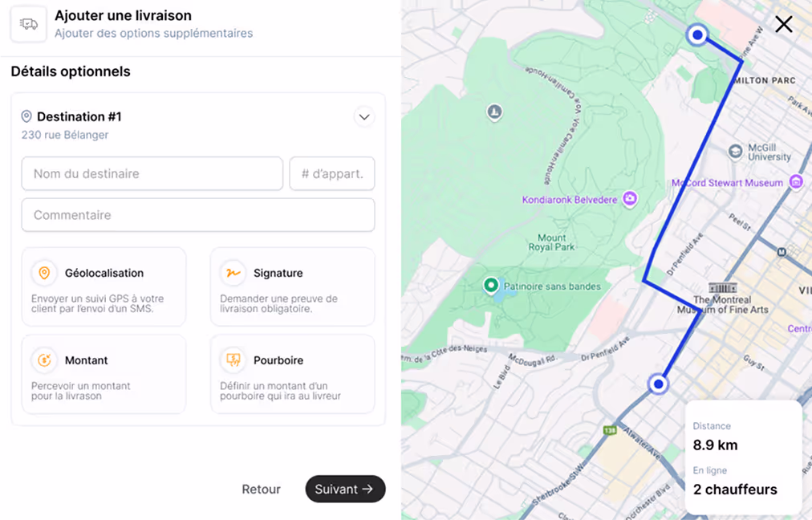Click the MILTON PARC map label
812x520 pixels.
click(x=765, y=80)
